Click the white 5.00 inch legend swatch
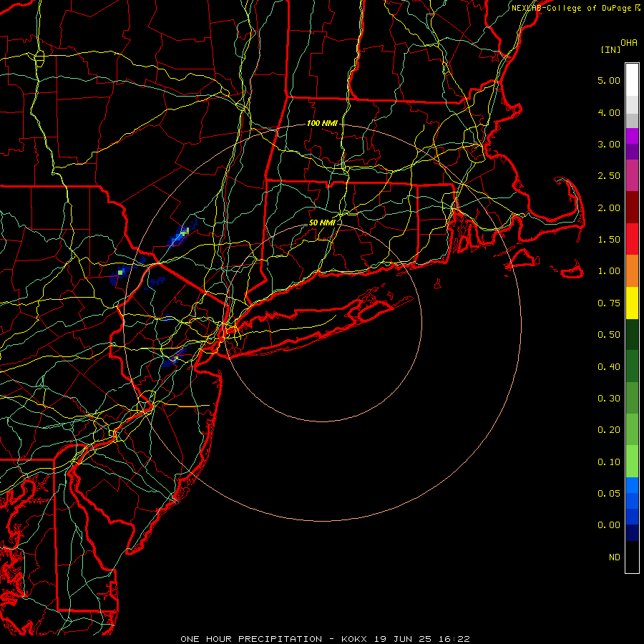This screenshot has width=644, height=644. click(632, 79)
